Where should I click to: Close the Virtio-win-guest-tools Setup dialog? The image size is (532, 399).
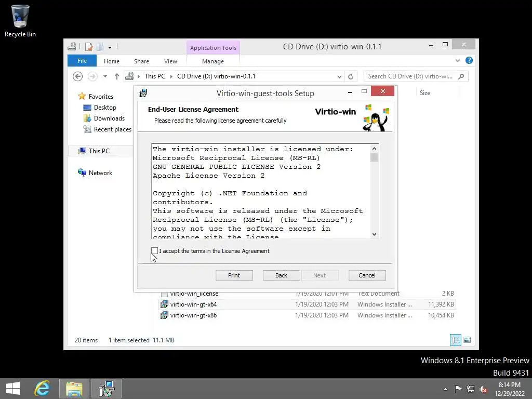(x=383, y=91)
